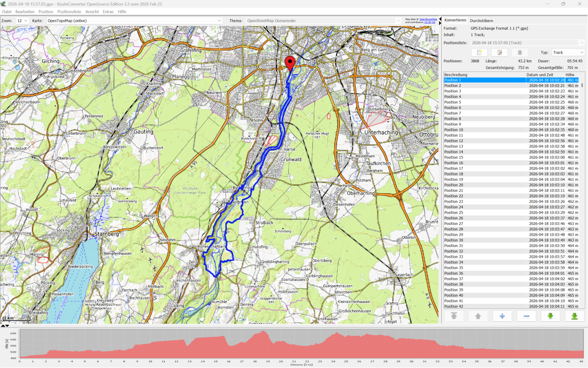
Task: Toggle elevation profile with bottom-left arrows
Action: click(5, 326)
